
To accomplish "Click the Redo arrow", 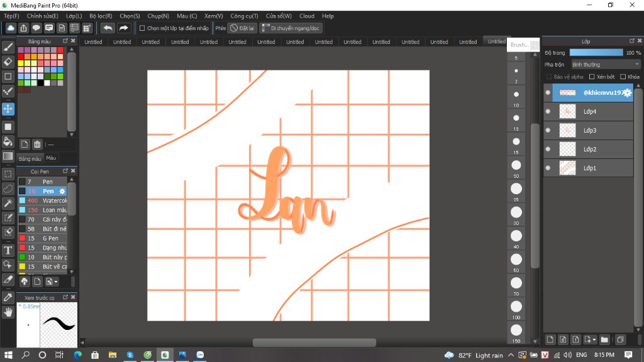I will [124, 28].
